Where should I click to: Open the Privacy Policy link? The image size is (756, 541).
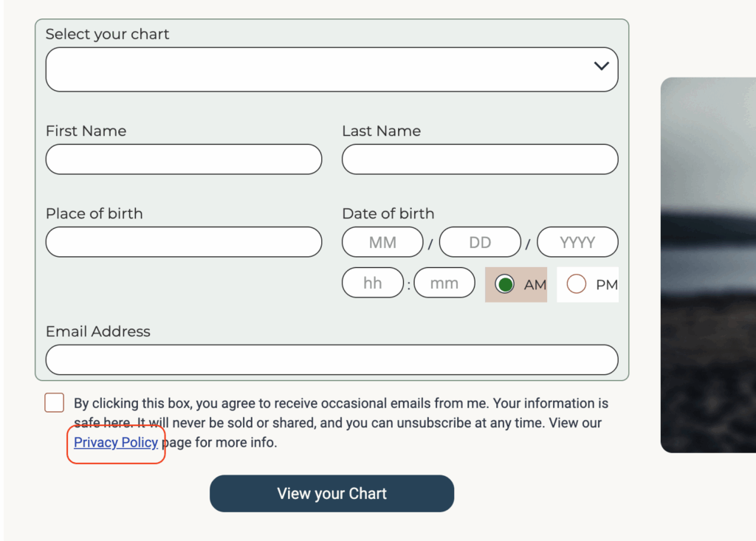click(x=116, y=443)
